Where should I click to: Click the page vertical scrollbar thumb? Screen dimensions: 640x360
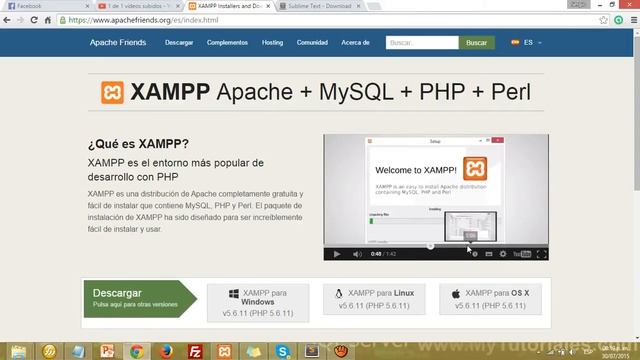[x=636, y=114]
